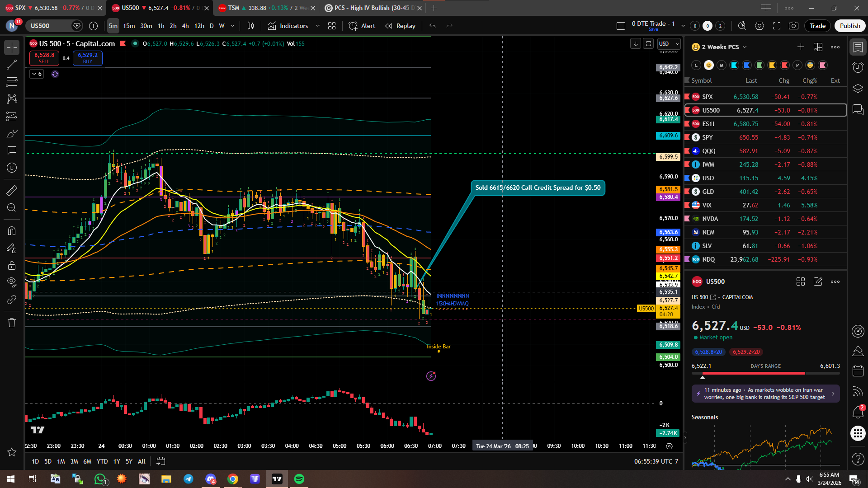Open the alerts alarm-clock panel icon
The width and height of the screenshot is (868, 488).
[858, 68]
